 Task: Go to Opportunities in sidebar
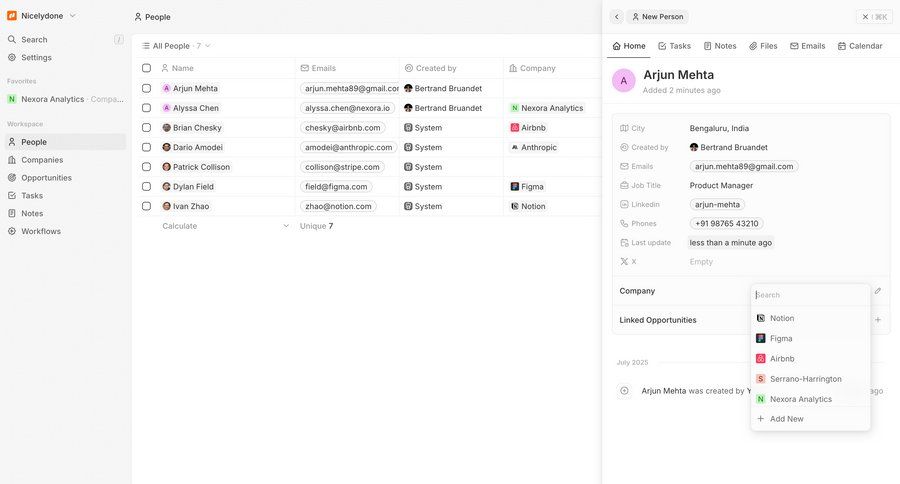coord(65,177)
